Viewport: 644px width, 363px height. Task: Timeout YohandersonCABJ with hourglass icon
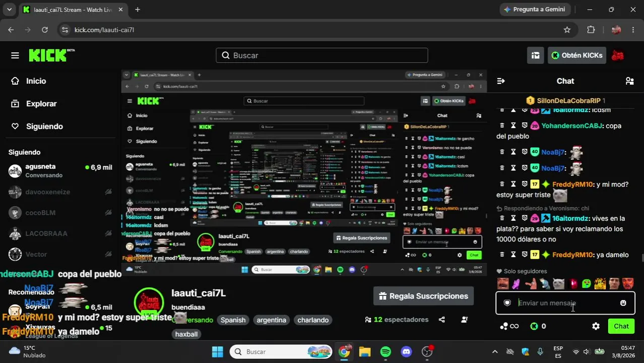(513, 126)
